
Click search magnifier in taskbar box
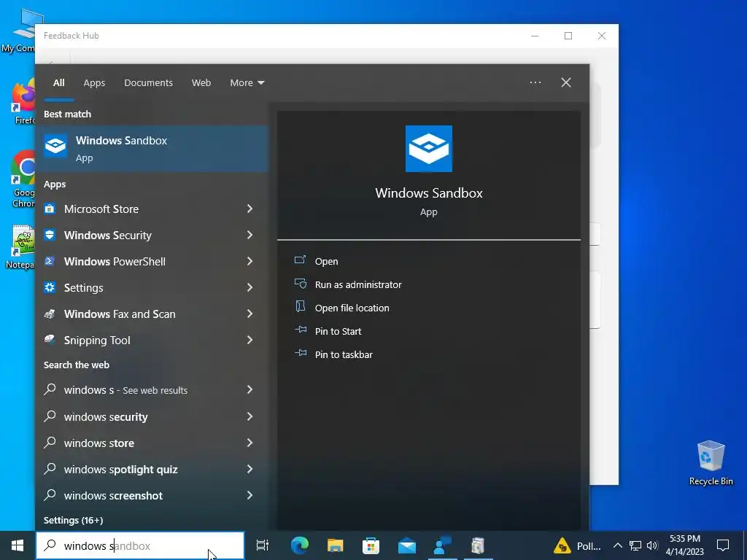[50, 545]
